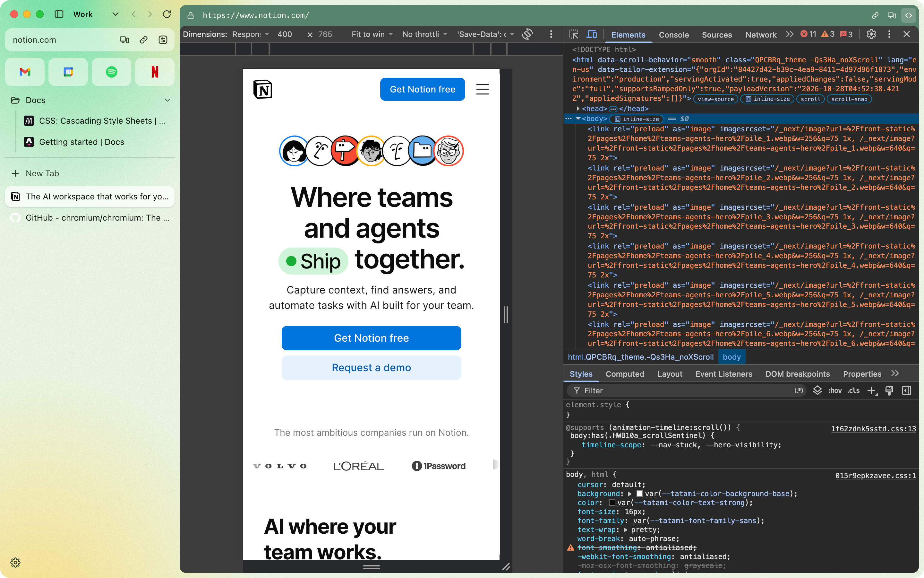Open the Work space dropdown
Screen dimensions: 924x578
(115, 14)
